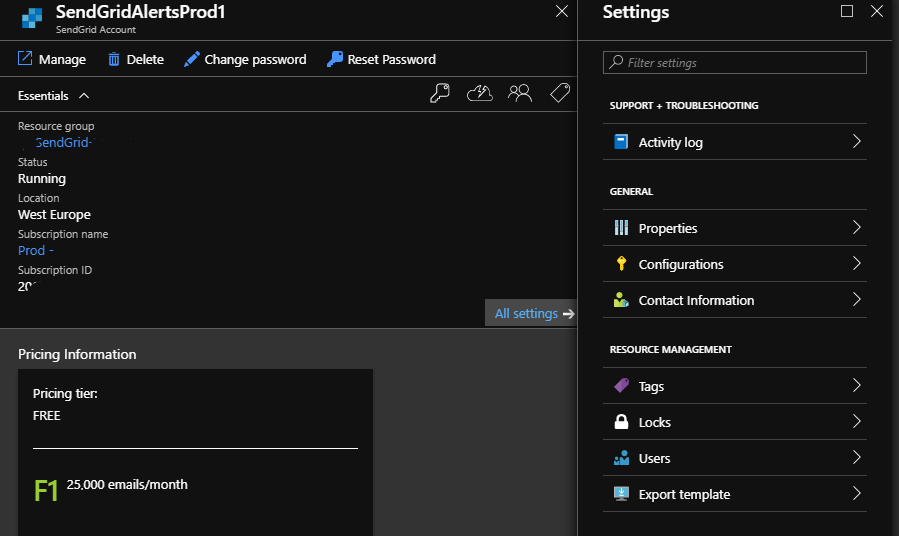This screenshot has height=536, width=899.
Task: Open the Pricing tier FREE tile
Action: coord(196,452)
